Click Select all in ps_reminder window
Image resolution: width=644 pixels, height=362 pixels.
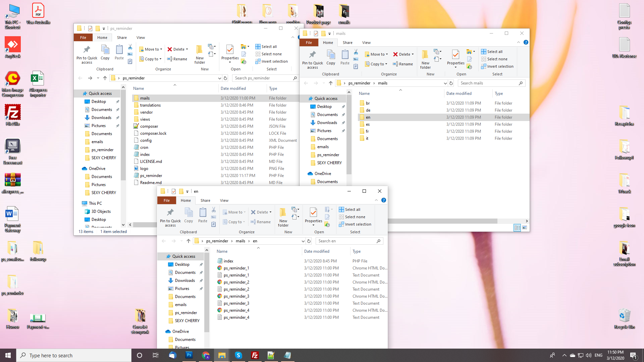pyautogui.click(x=266, y=47)
